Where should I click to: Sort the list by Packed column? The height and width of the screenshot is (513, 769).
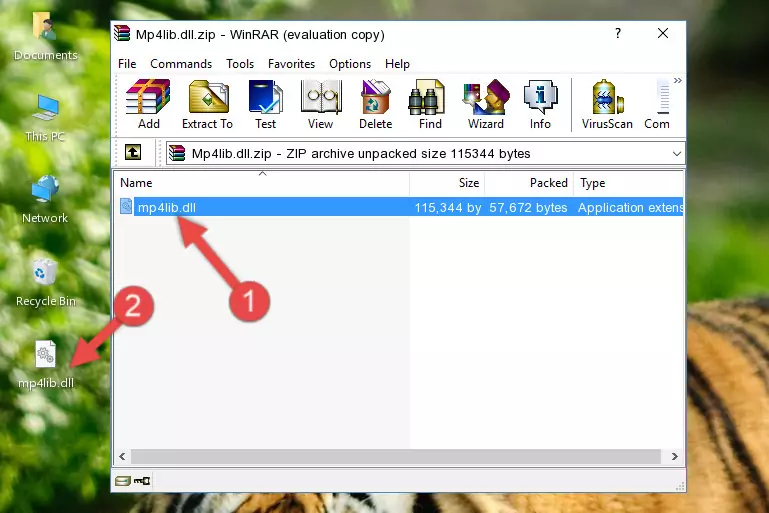coord(529,183)
